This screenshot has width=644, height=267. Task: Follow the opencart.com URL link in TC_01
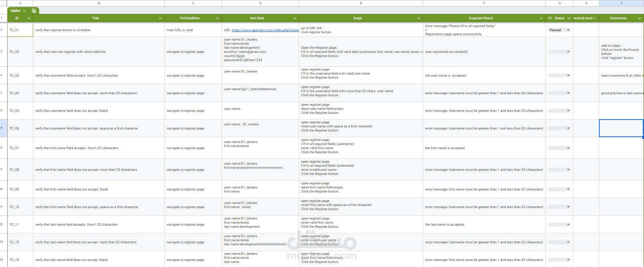[265, 30]
